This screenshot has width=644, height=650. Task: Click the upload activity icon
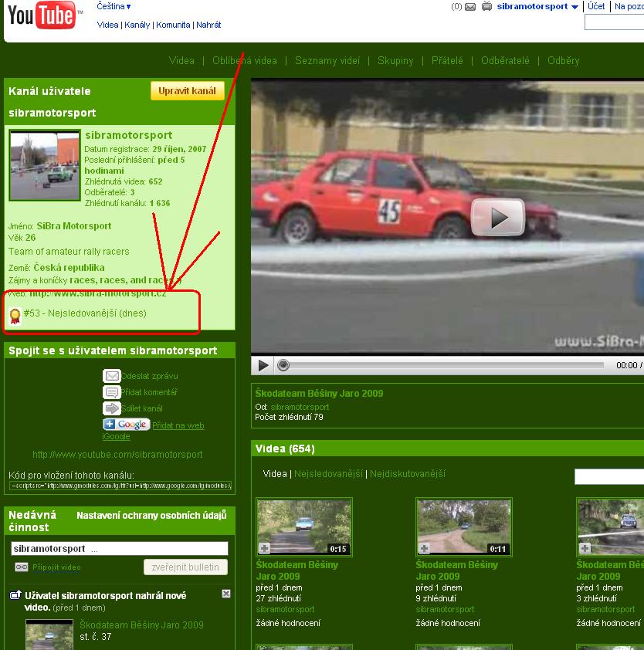point(15,595)
